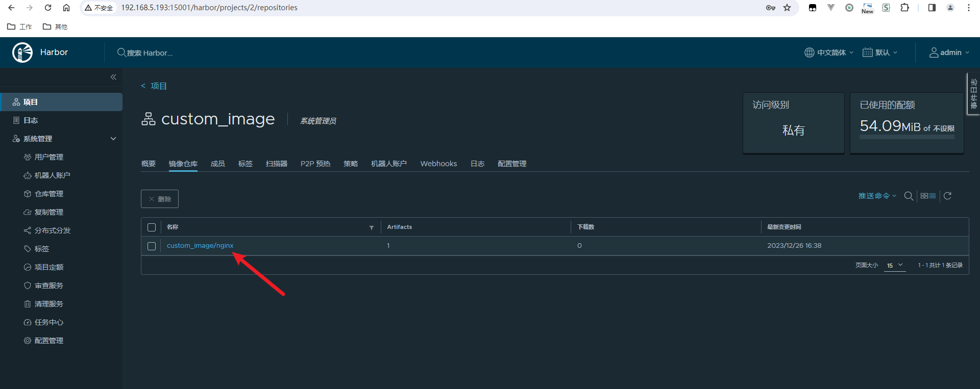Click browser back arrow

[x=11, y=8]
